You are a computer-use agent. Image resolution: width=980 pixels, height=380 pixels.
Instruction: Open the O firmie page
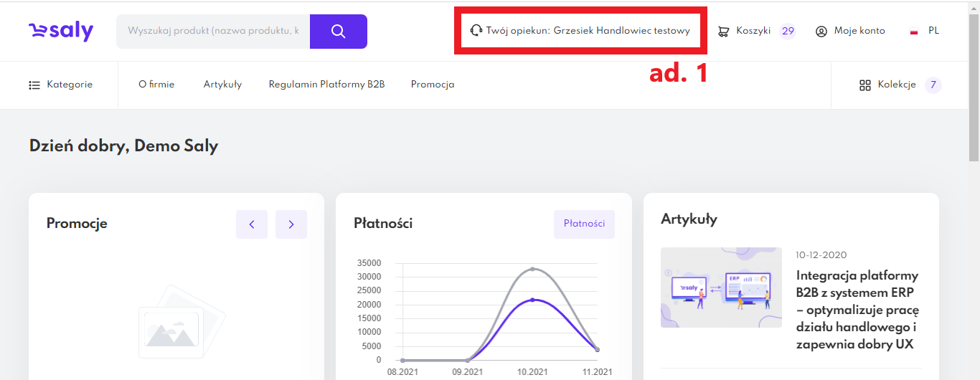[x=156, y=85]
